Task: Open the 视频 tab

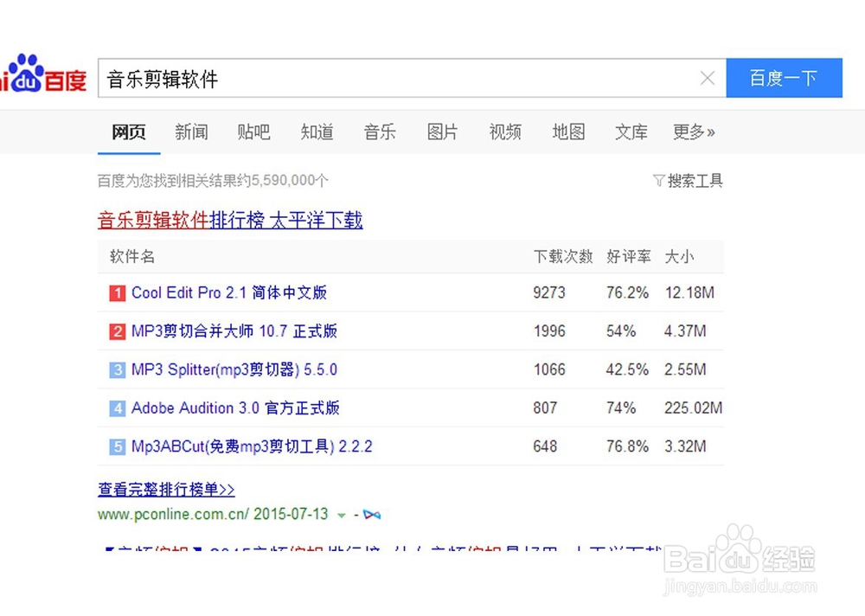Action: coord(505,132)
